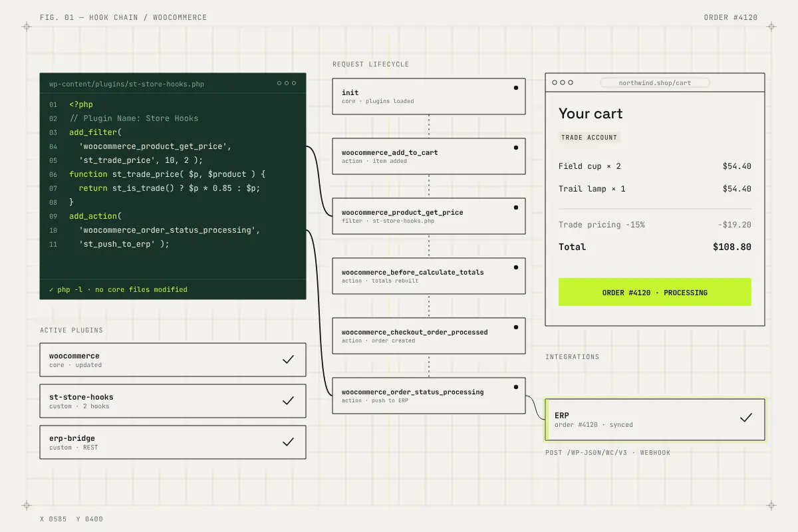Click the ACTIVE PLUGINS section label

(x=71, y=331)
